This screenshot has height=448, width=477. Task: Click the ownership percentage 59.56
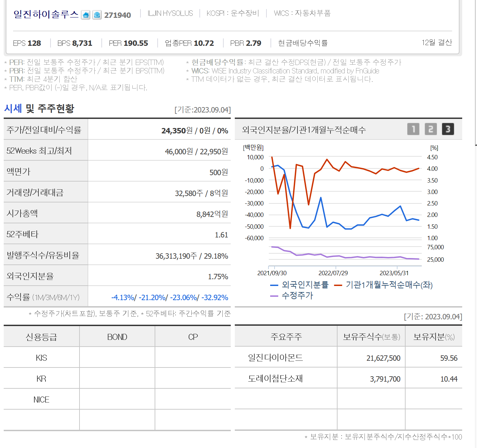pyautogui.click(x=449, y=358)
